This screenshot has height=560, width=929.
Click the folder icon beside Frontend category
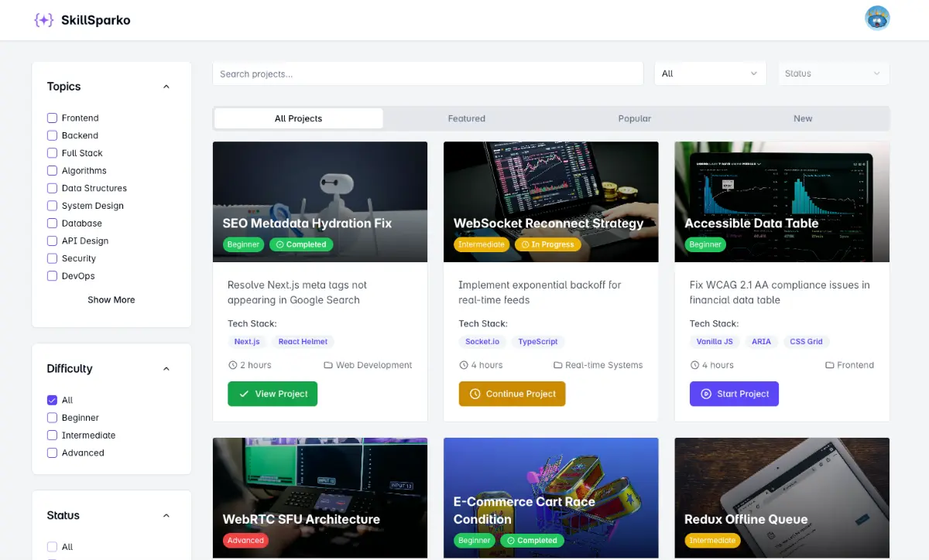(x=830, y=365)
